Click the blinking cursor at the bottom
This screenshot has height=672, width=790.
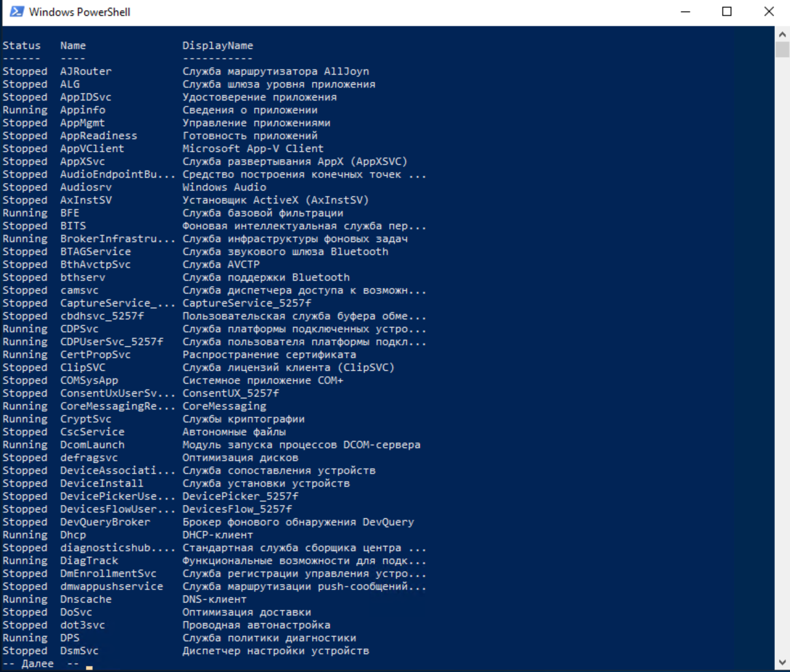[x=89, y=666]
